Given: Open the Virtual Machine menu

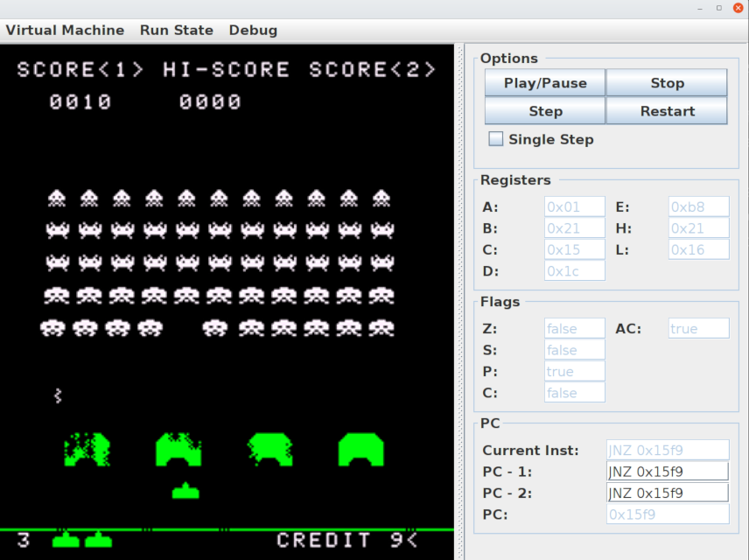Looking at the screenshot, I should coord(65,30).
